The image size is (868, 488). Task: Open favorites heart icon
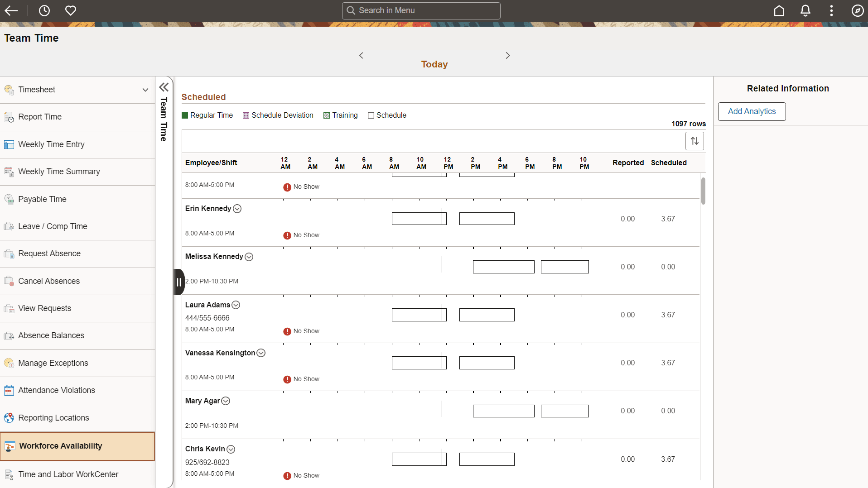pyautogui.click(x=71, y=10)
